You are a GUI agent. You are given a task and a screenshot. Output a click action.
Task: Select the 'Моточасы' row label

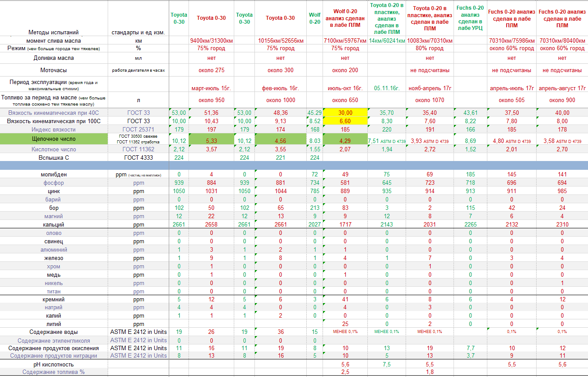pyautogui.click(x=54, y=70)
